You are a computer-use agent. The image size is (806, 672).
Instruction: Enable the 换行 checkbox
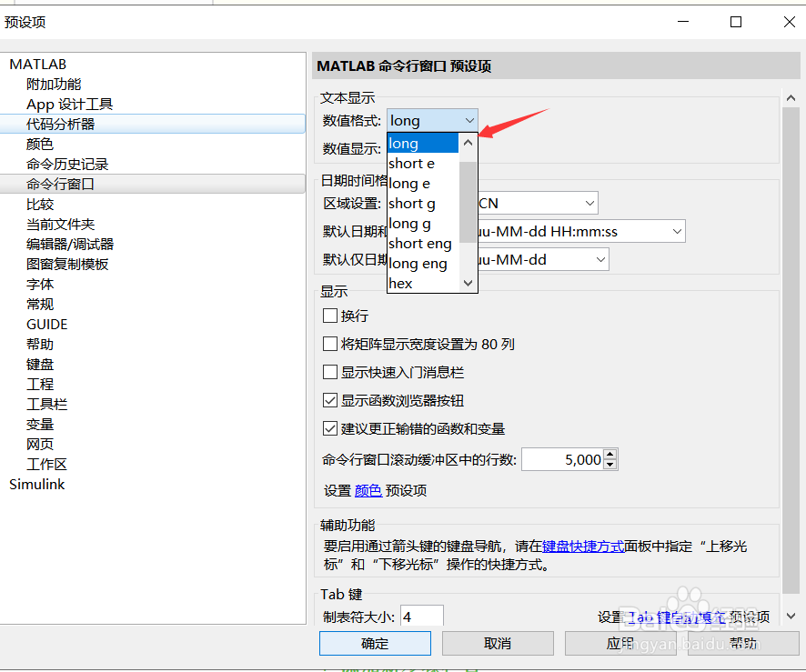pos(330,316)
